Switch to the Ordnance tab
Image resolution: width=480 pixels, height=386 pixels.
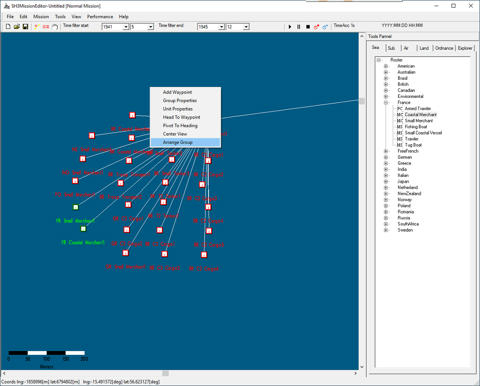tap(444, 48)
